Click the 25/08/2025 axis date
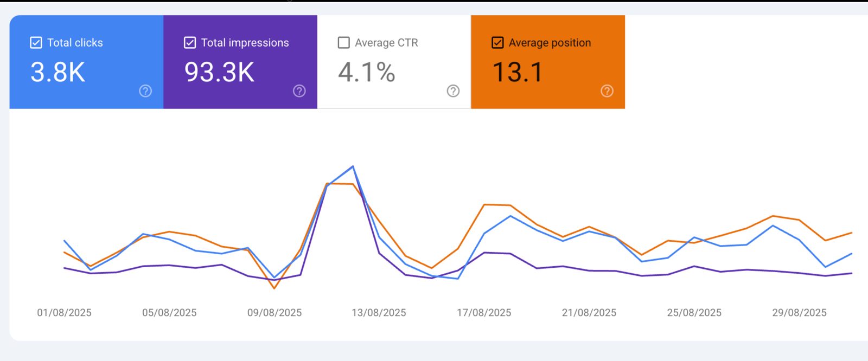The height and width of the screenshot is (361, 868). tap(694, 313)
